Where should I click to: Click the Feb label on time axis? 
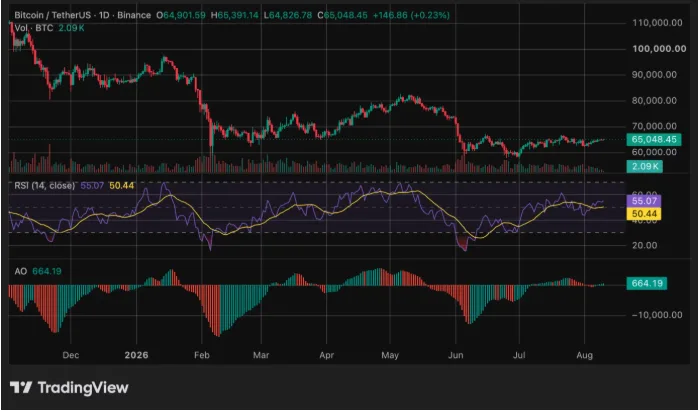click(201, 355)
